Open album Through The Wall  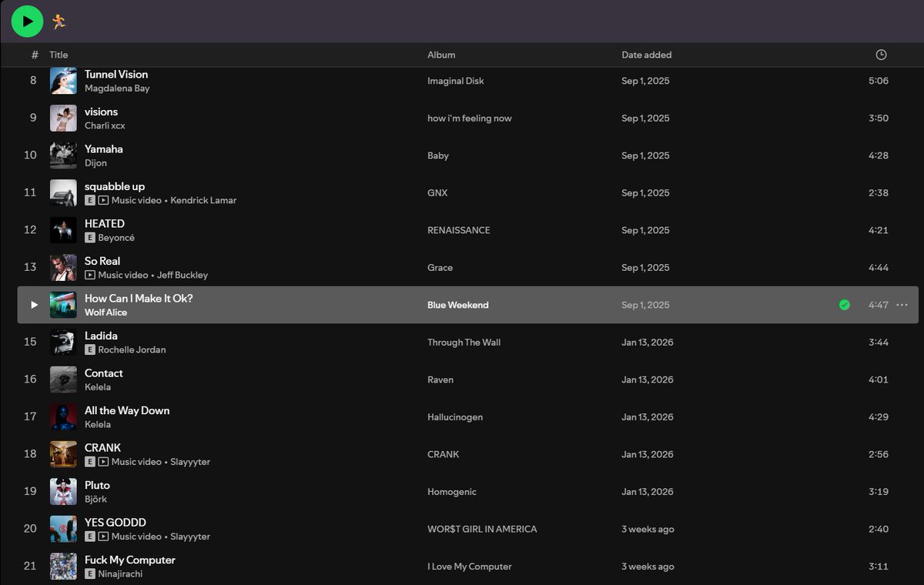click(464, 342)
